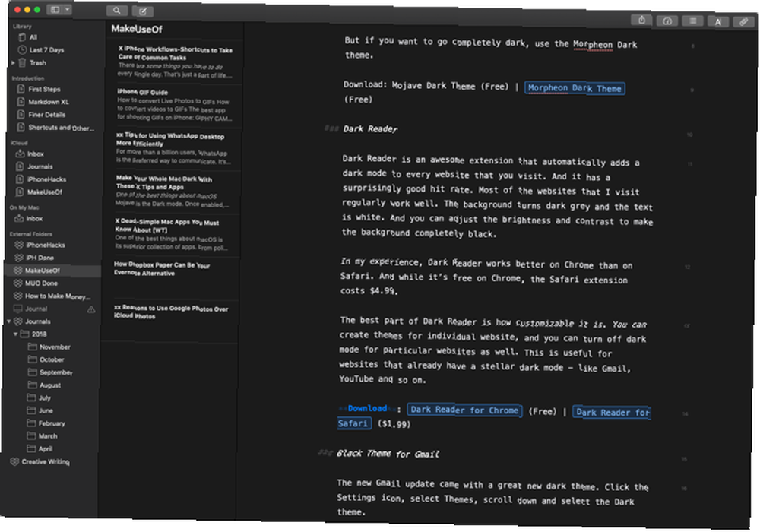Click the March folder icon

(31, 435)
